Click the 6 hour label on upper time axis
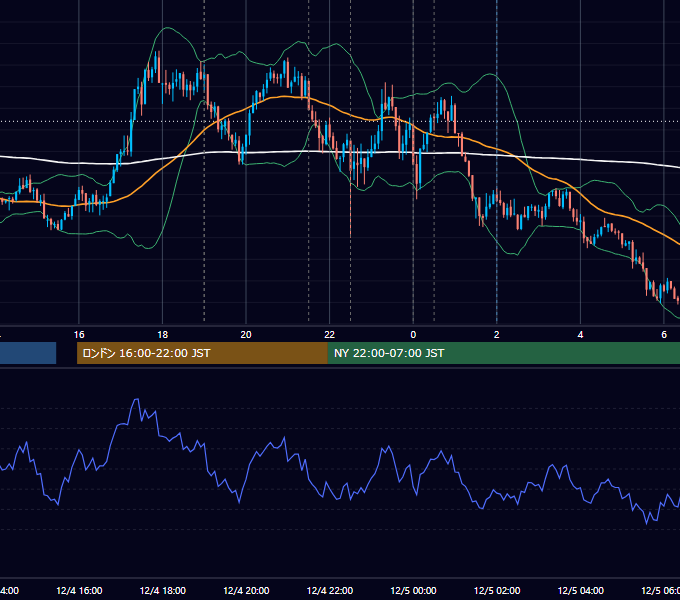The width and height of the screenshot is (680, 600). 664,335
